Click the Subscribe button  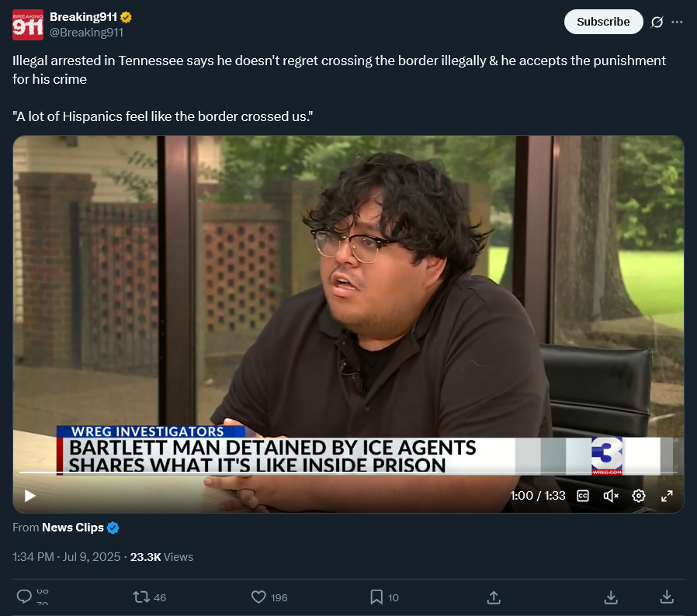(603, 22)
